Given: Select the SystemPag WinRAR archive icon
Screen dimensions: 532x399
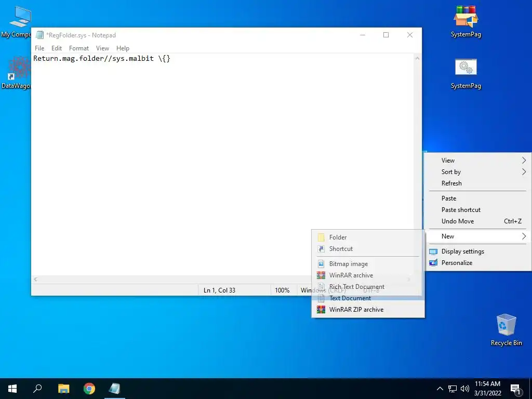Looking at the screenshot, I should (466, 21).
